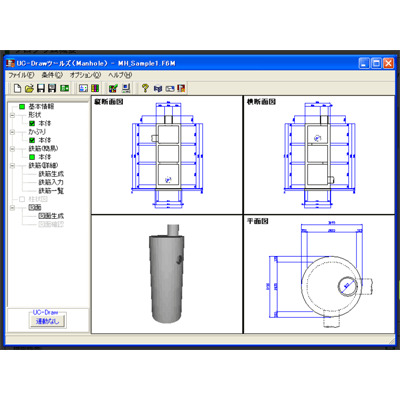Select 基本情報 green box in tree

click(x=22, y=107)
